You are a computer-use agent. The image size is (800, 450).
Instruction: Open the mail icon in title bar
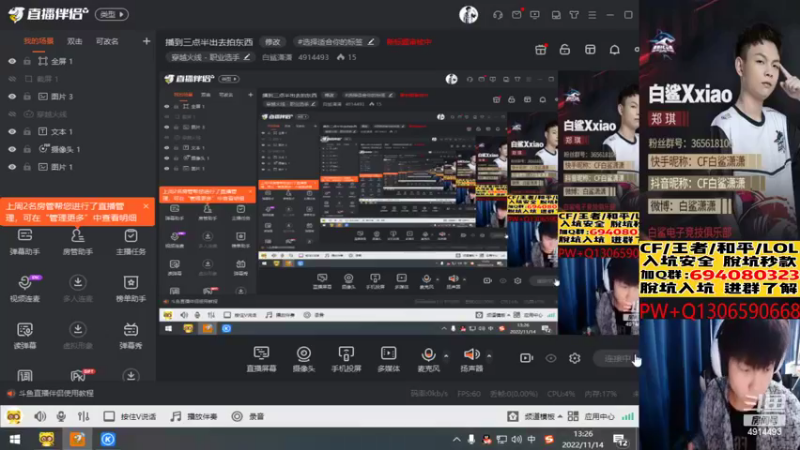[517, 15]
